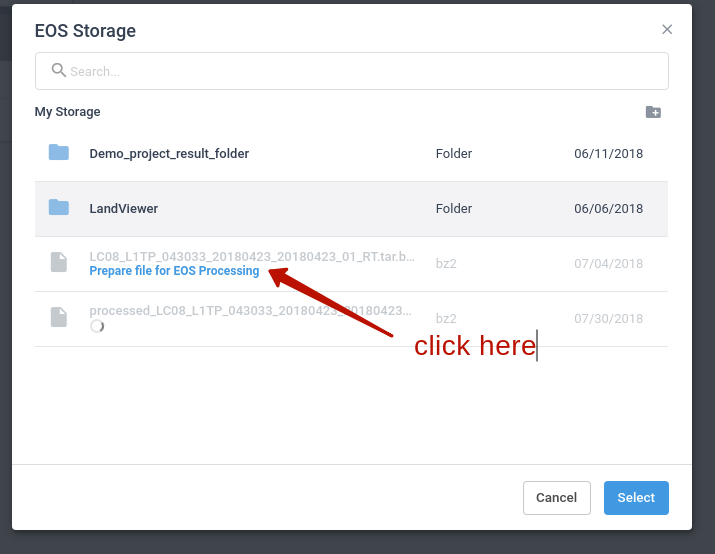Click the loading spinner under processed file
715x554 pixels.
coord(97,326)
